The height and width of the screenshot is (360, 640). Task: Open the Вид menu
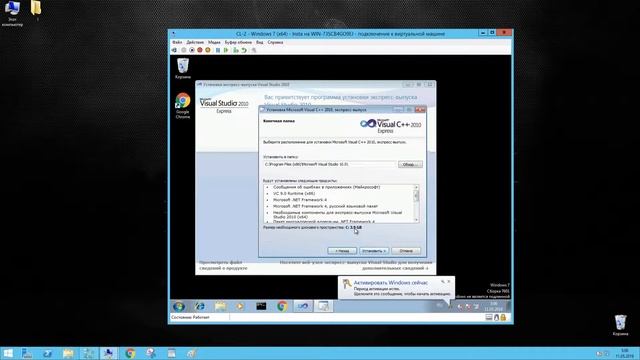click(260, 42)
